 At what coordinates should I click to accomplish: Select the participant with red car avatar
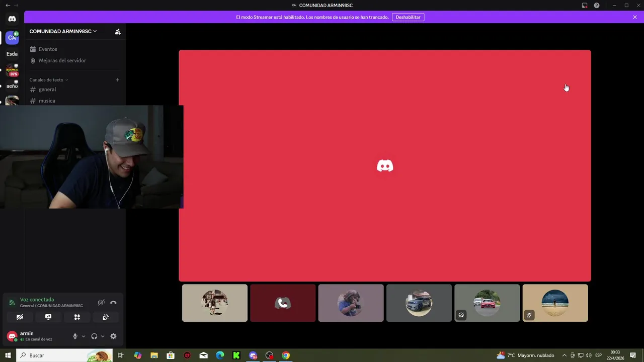(x=487, y=303)
